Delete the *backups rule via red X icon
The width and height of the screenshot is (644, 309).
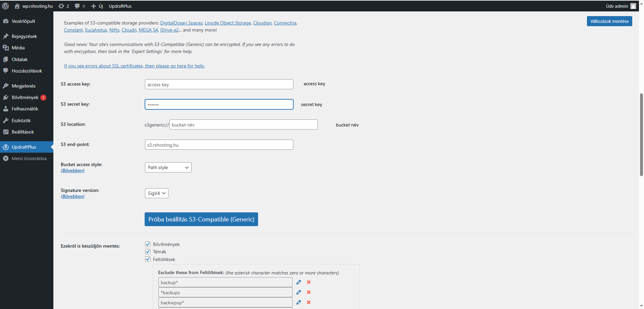(x=308, y=292)
